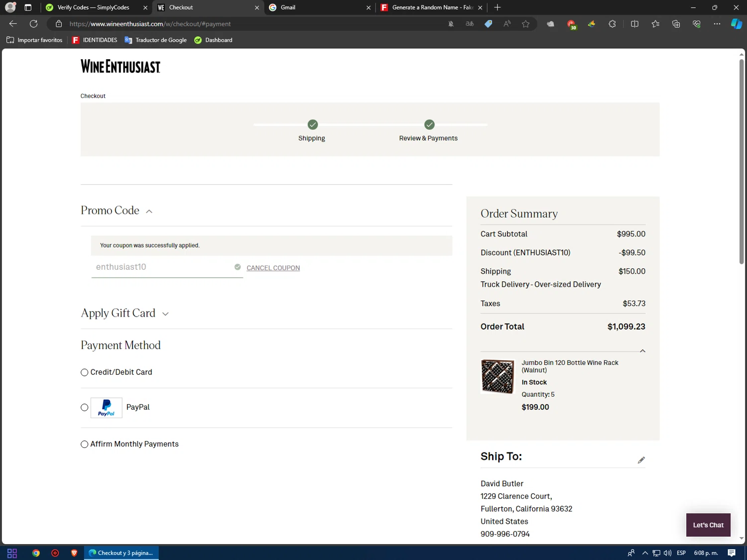747x560 pixels.
Task: Click the green check on Review & Payments step
Action: coord(429,124)
